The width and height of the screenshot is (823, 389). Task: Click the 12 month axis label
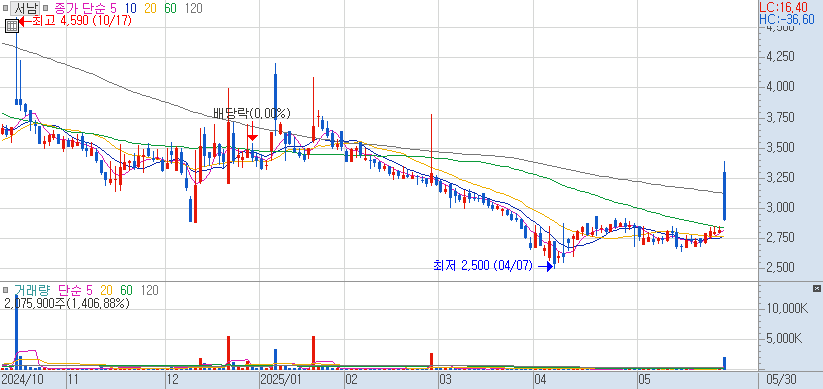(172, 380)
